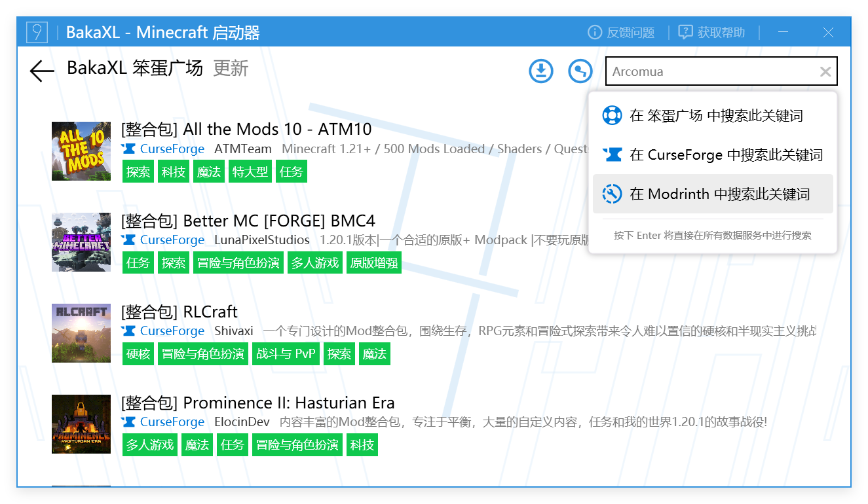Click the Modrinth wrench icon in dropdown

(x=612, y=194)
